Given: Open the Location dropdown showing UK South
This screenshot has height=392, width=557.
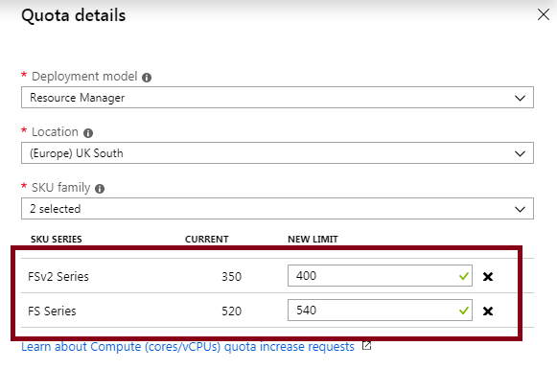Looking at the screenshot, I should [277, 153].
